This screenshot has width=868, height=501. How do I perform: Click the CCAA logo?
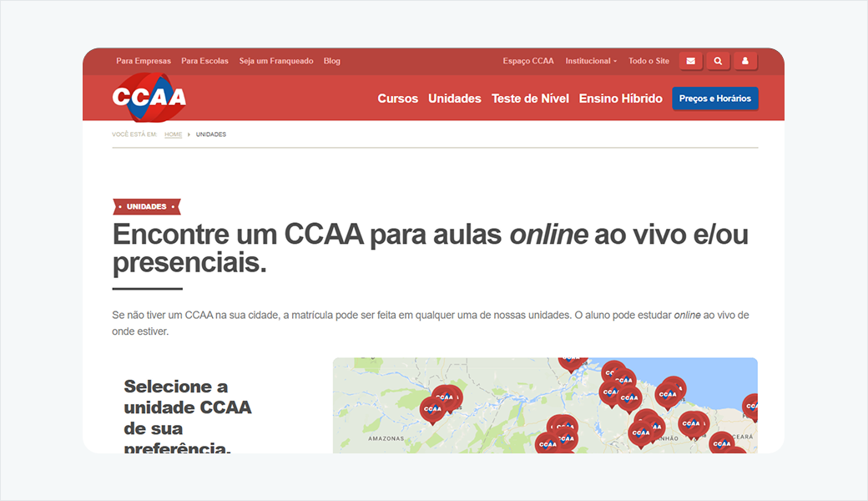click(x=149, y=98)
